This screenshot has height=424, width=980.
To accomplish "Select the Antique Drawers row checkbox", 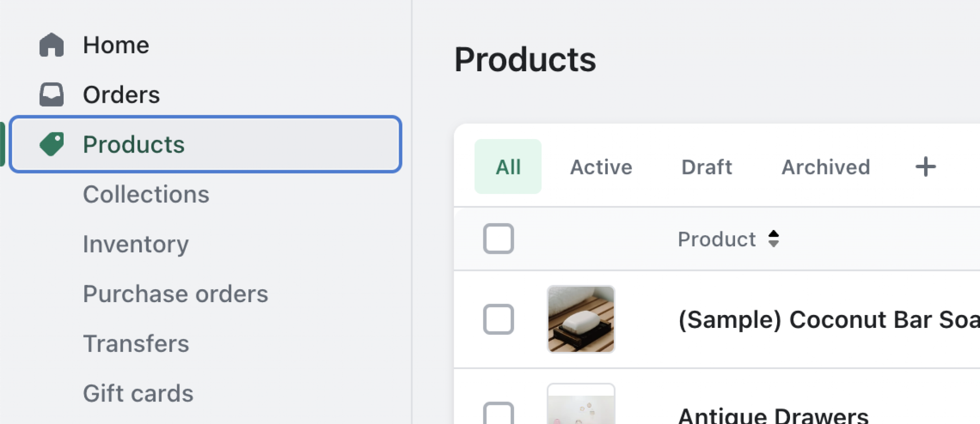I will [498, 414].
